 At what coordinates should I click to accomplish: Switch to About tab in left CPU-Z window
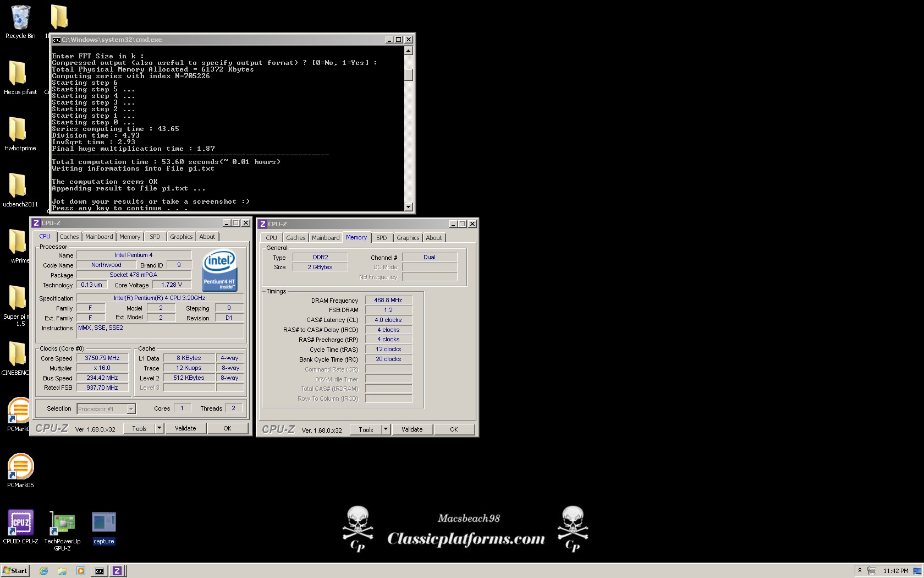click(207, 237)
